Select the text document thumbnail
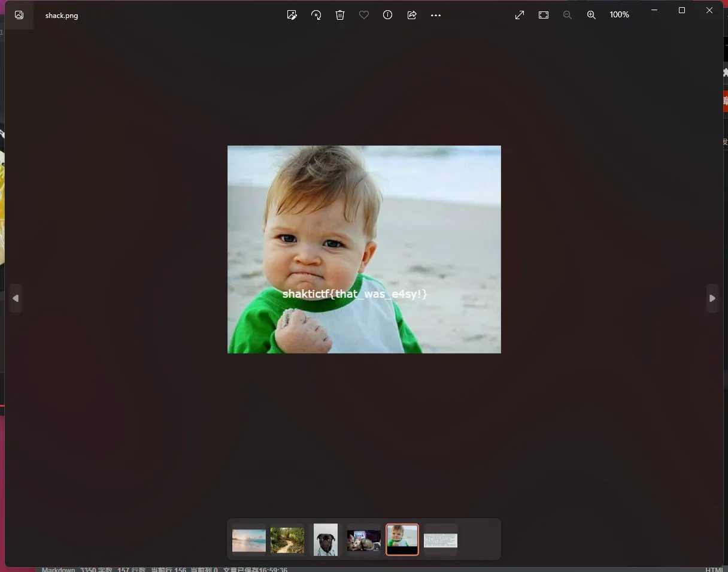The width and height of the screenshot is (728, 572). [441, 540]
